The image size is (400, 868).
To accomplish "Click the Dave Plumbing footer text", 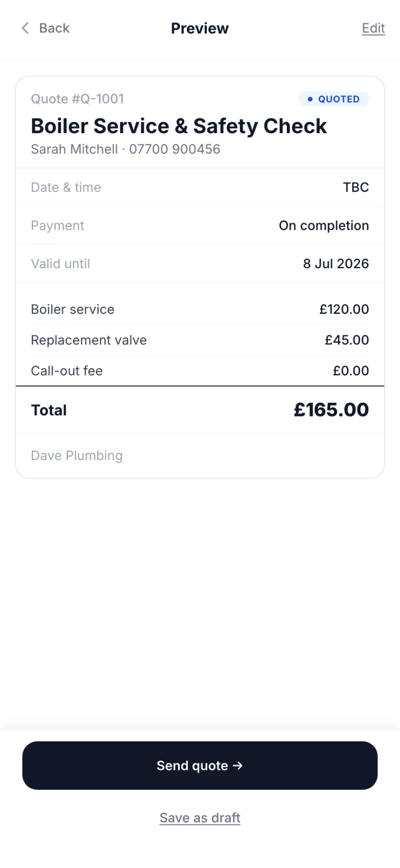I will (77, 456).
